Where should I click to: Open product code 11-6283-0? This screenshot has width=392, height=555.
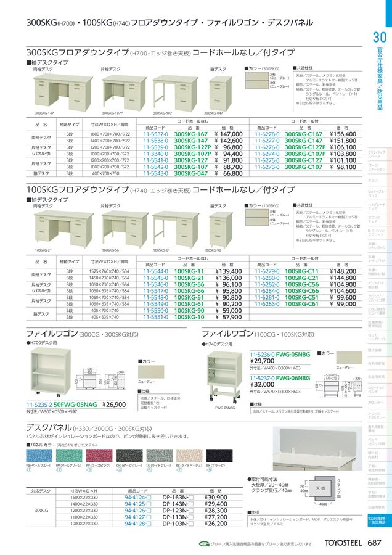coord(267,303)
